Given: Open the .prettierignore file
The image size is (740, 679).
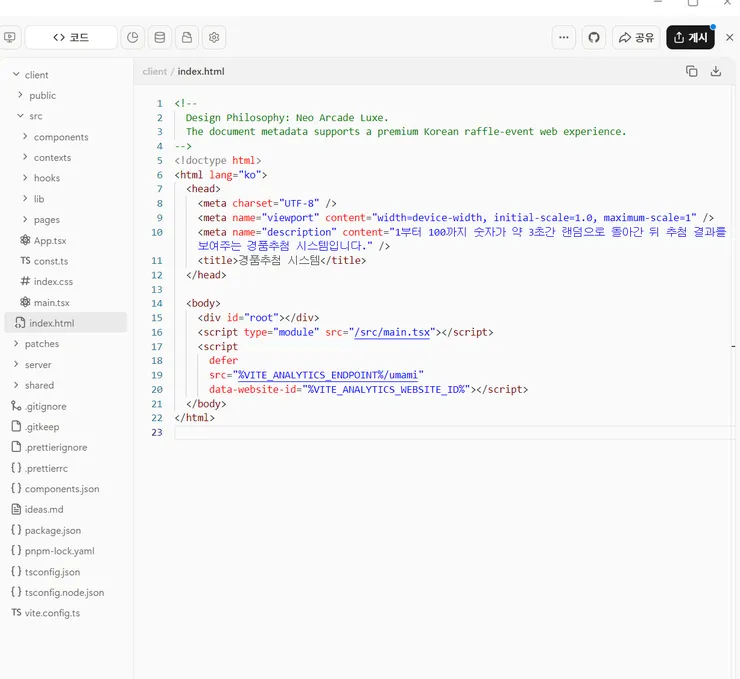Looking at the screenshot, I should tap(56, 447).
